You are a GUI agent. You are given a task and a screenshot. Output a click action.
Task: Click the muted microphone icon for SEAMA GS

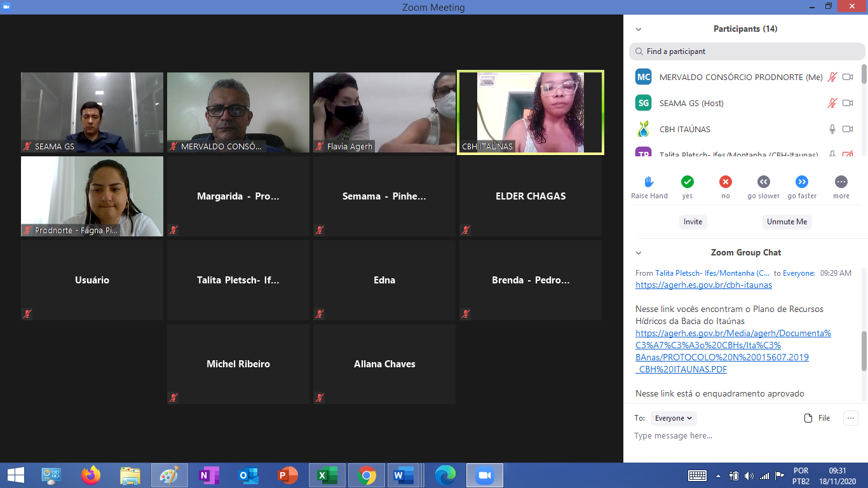coord(832,103)
